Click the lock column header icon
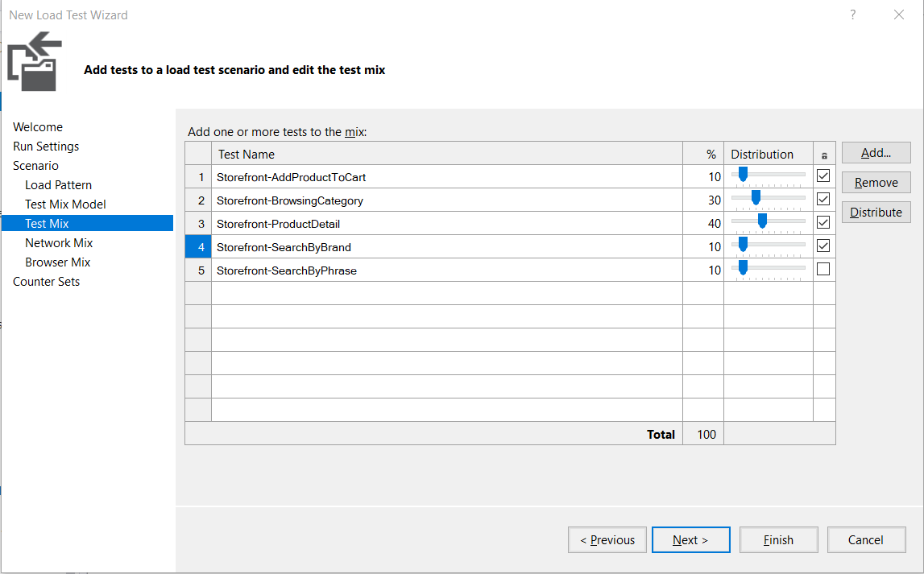The height and width of the screenshot is (574, 924). (x=823, y=155)
